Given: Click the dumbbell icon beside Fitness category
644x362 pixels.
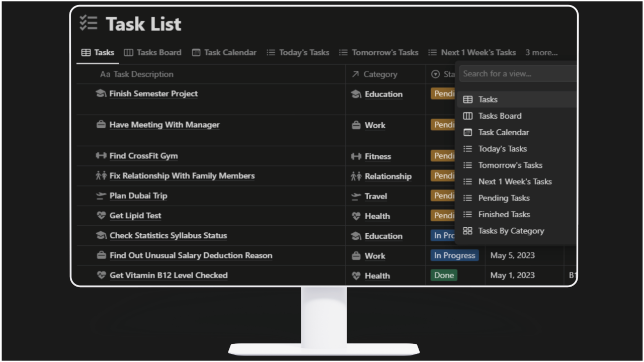Looking at the screenshot, I should pyautogui.click(x=356, y=156).
